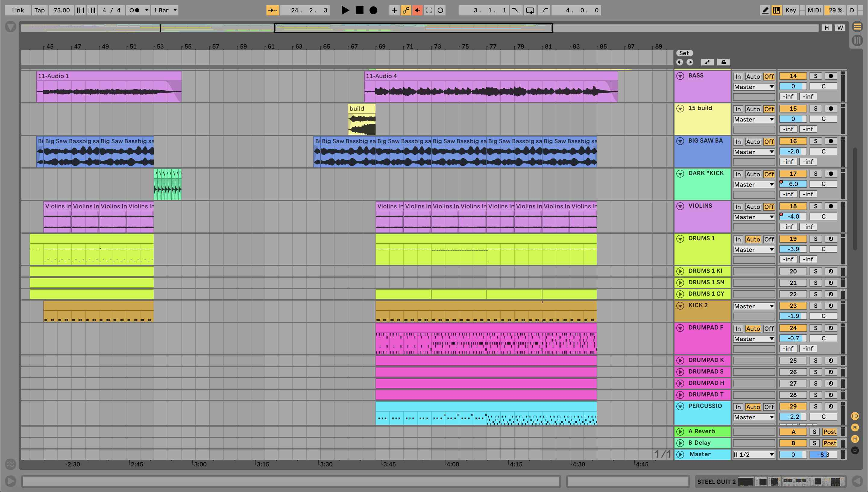868x492 pixels.
Task: Click the MIDI Arrangement Overdub plus icon
Action: click(x=394, y=10)
